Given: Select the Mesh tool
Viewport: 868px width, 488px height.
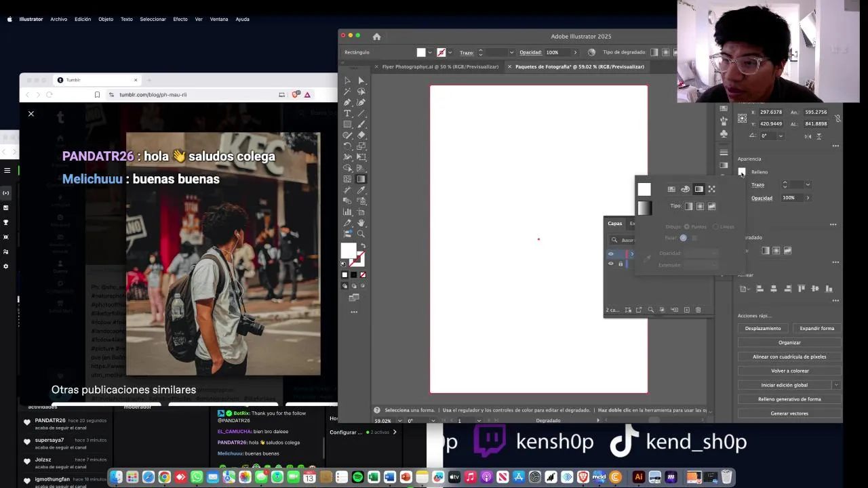Looking at the screenshot, I should pos(347,179).
